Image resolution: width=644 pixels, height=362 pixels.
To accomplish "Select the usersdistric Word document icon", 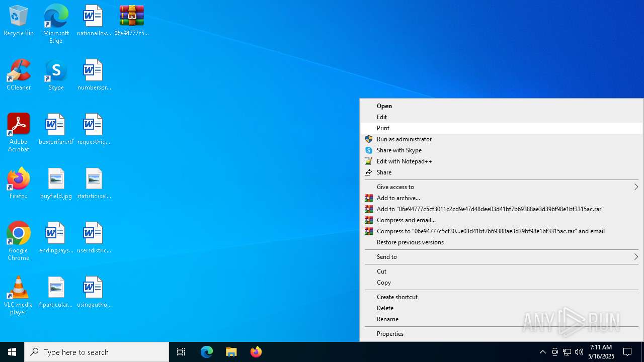I will (x=94, y=238).
